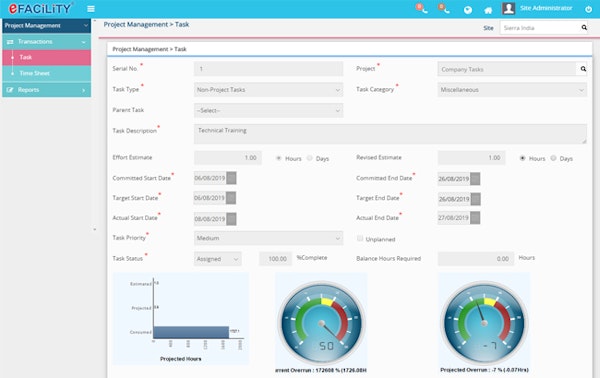Viewport: 600px width, 378px height.
Task: Select Task in the sidebar
Action: pos(47,57)
